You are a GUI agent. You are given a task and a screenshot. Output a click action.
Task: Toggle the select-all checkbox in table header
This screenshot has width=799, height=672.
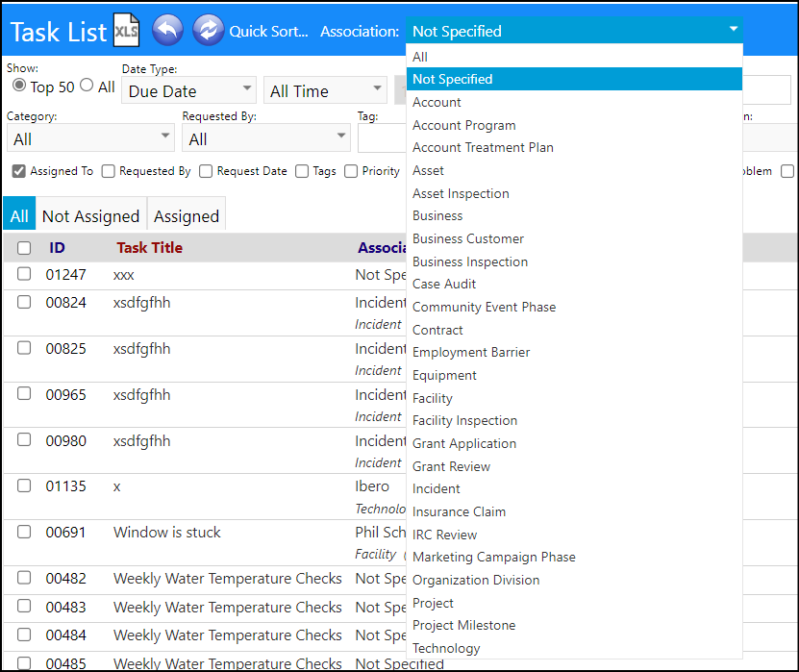24,248
